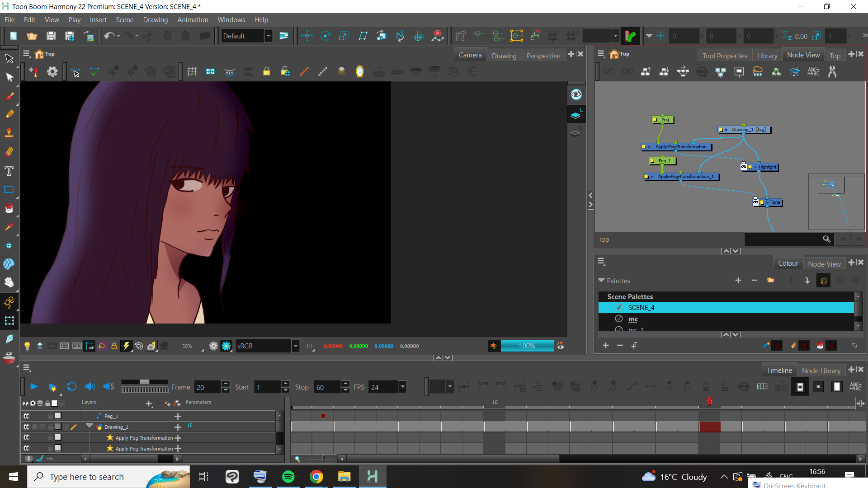
Task: Open the Colour view hamburger menu
Action: [601, 262]
